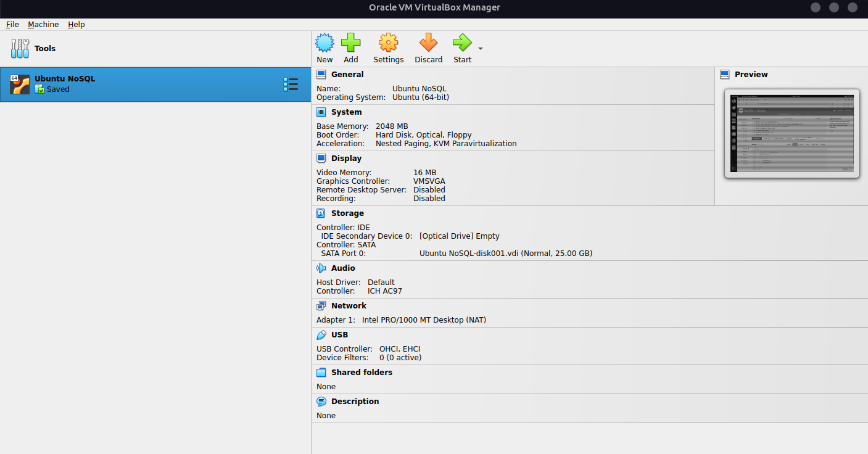The height and width of the screenshot is (454, 868).
Task: Click the System section header
Action: click(x=346, y=112)
